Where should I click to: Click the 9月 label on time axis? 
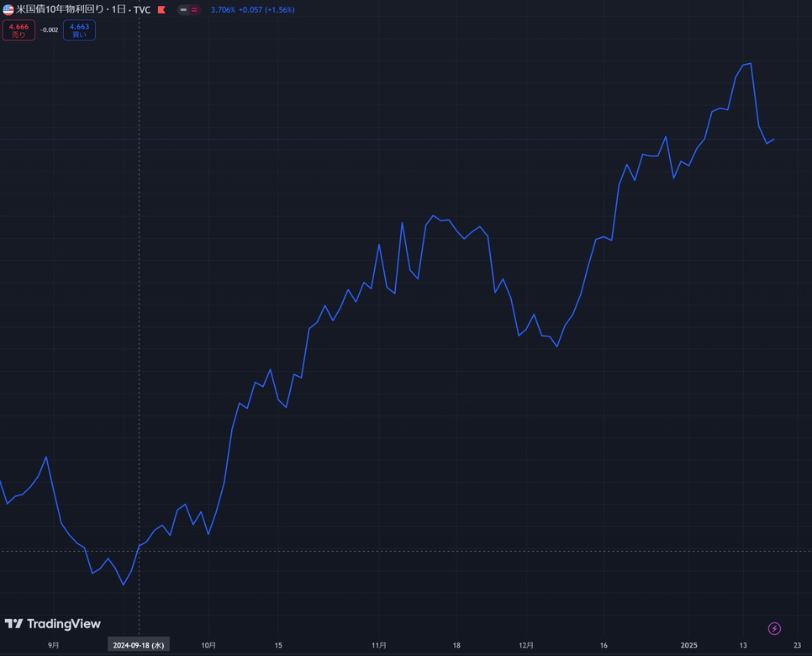tap(54, 645)
